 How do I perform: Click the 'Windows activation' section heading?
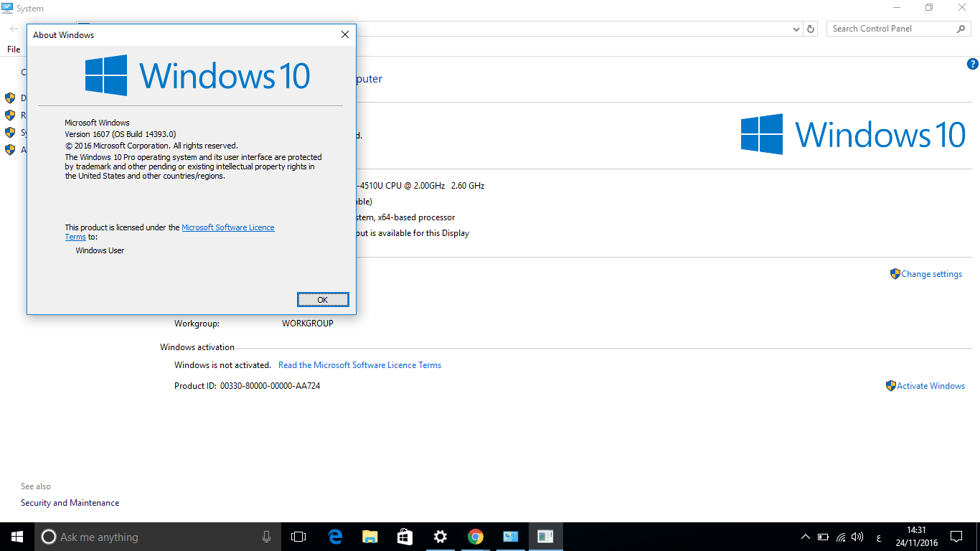pyautogui.click(x=197, y=347)
